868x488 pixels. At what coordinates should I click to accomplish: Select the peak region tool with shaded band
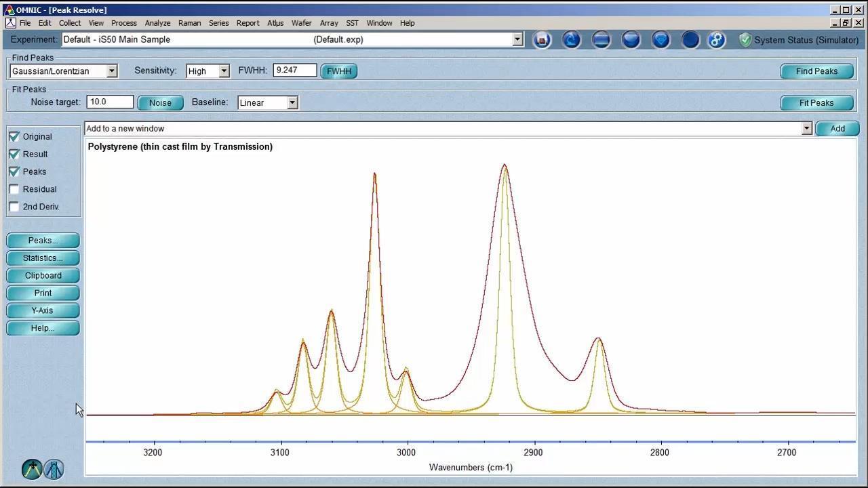pos(54,469)
